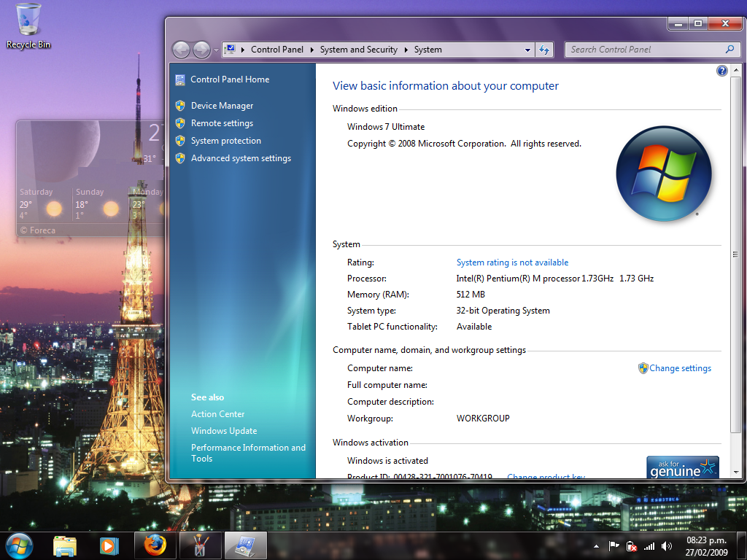The width and height of the screenshot is (747, 560).
Task: Select System in the address breadcrumb
Action: pos(427,50)
